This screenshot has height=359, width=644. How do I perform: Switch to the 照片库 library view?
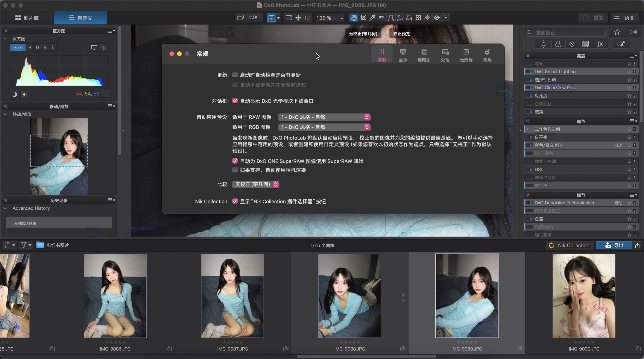pos(27,18)
